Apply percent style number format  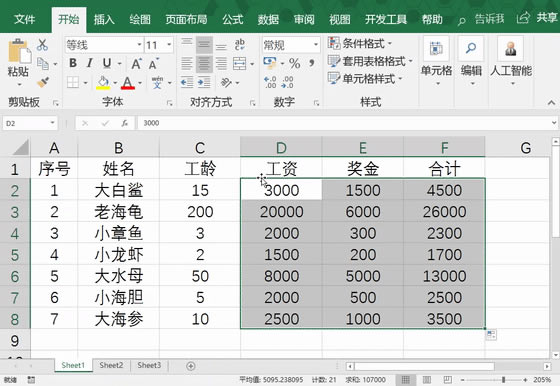(x=294, y=64)
